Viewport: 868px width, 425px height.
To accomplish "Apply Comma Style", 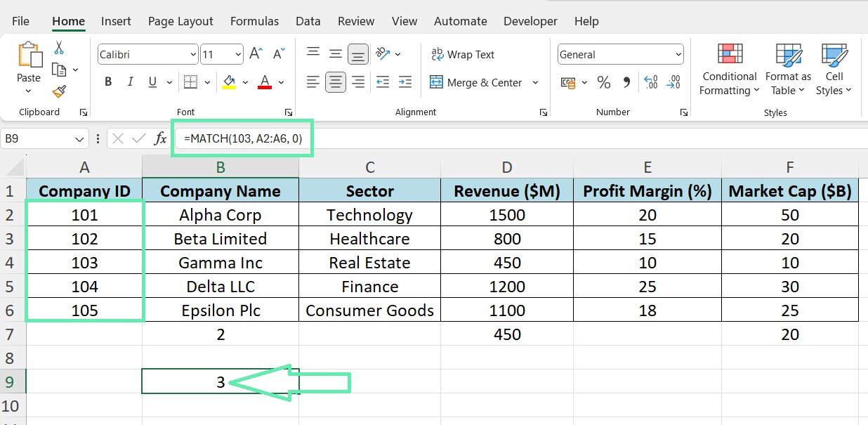I will coord(626,83).
